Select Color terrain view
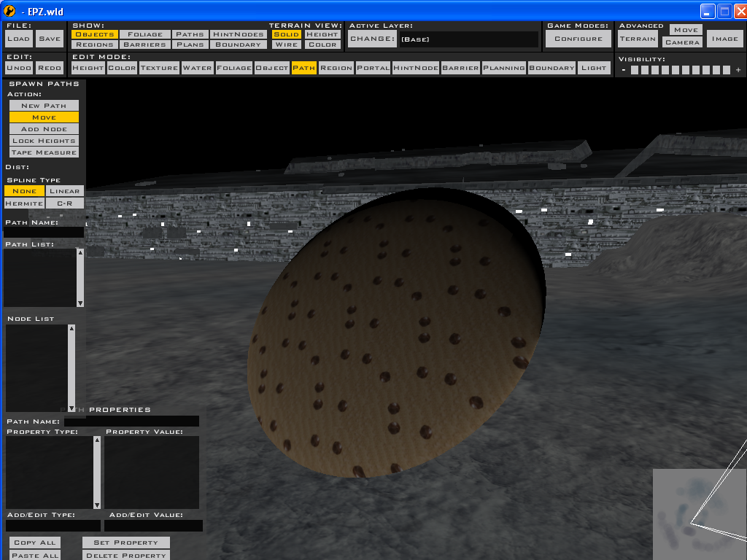This screenshot has height=560, width=747. [322, 44]
